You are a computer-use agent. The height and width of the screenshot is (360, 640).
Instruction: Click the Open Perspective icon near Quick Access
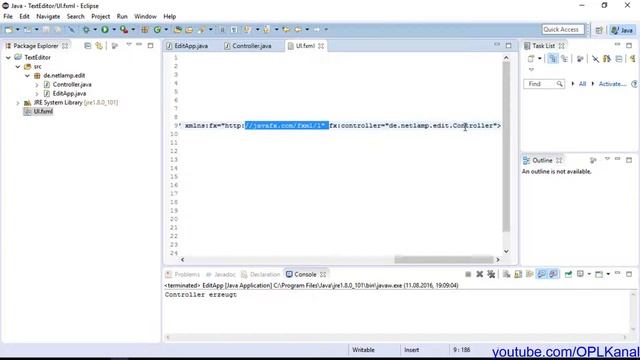(599, 30)
